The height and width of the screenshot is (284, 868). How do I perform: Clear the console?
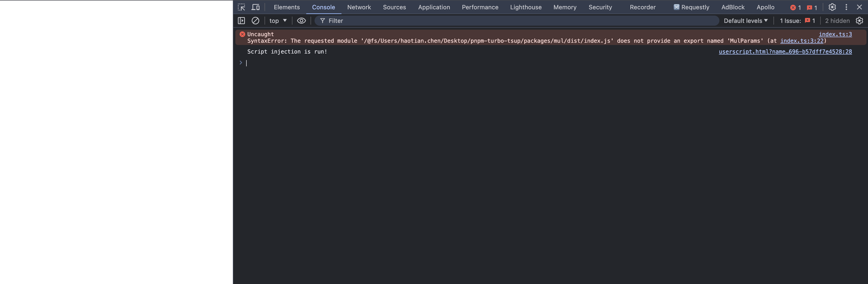click(x=255, y=21)
